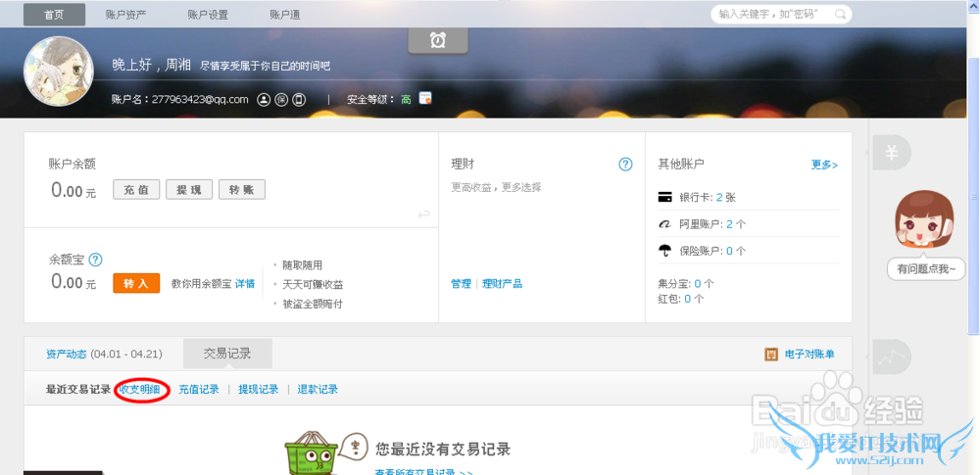
Task: Click the 电子对账单 statement icon
Action: click(x=771, y=355)
